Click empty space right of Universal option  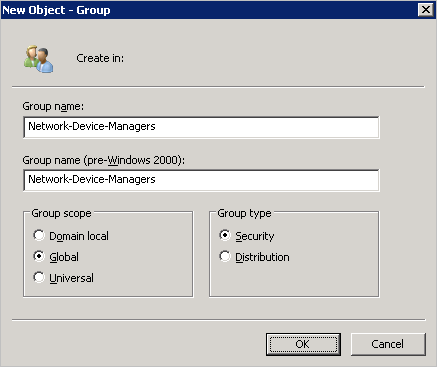click(143, 278)
